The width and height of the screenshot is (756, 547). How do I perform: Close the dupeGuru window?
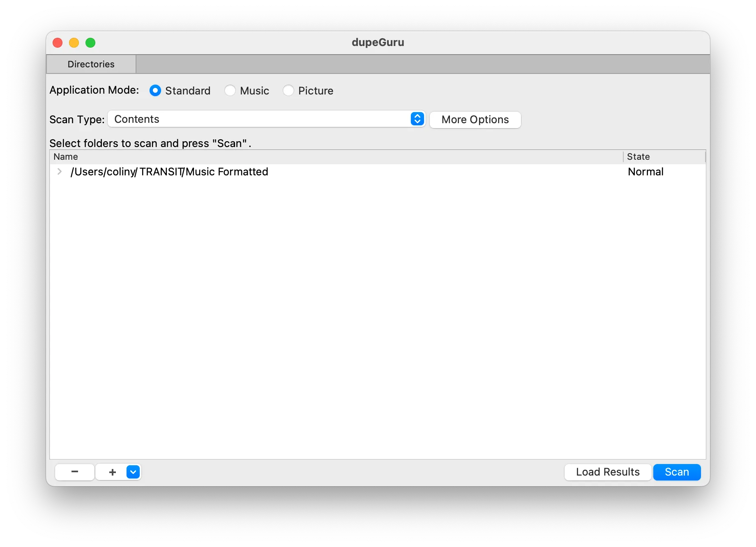[x=58, y=43]
